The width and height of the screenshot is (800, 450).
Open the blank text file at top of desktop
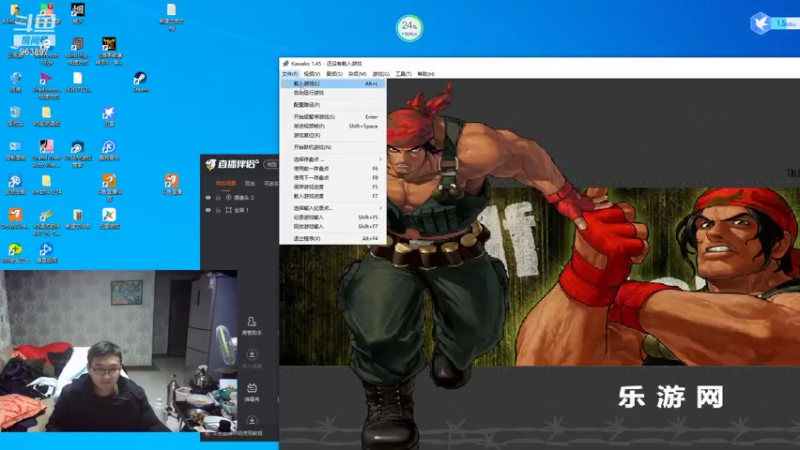coord(171,16)
